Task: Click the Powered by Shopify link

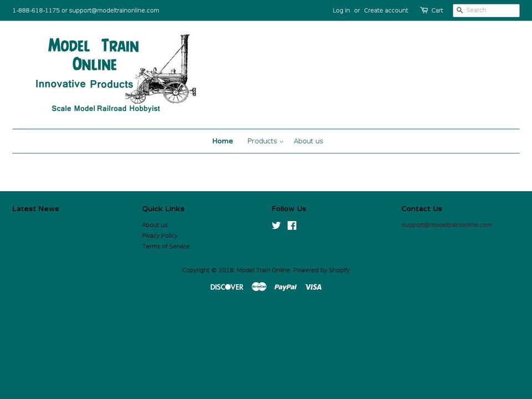Action: (x=321, y=270)
